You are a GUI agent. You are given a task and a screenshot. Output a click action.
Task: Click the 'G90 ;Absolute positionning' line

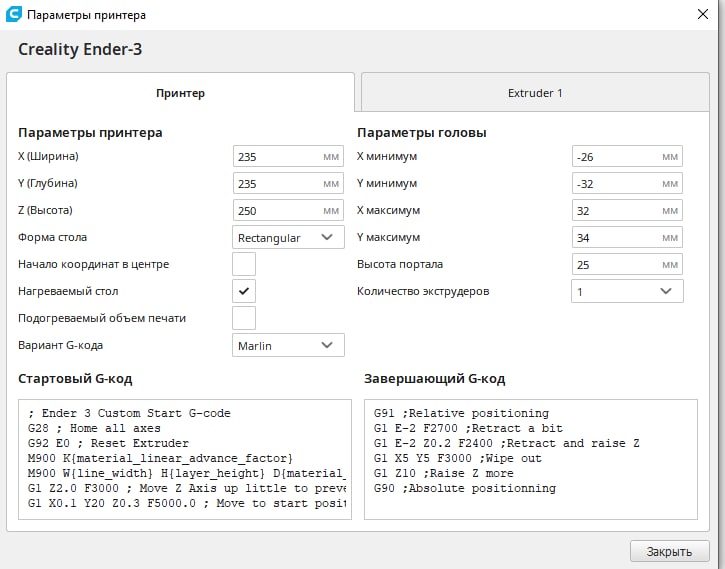tap(465, 488)
